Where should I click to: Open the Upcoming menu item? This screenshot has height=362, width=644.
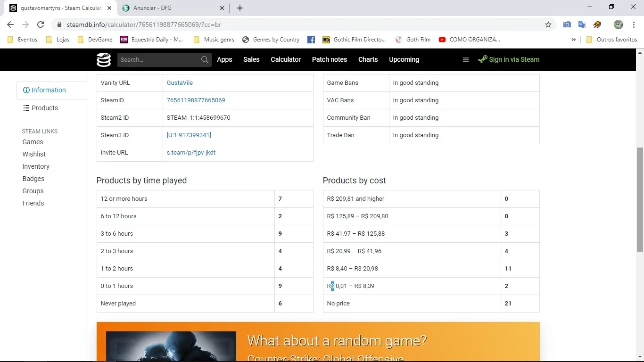pyautogui.click(x=404, y=59)
